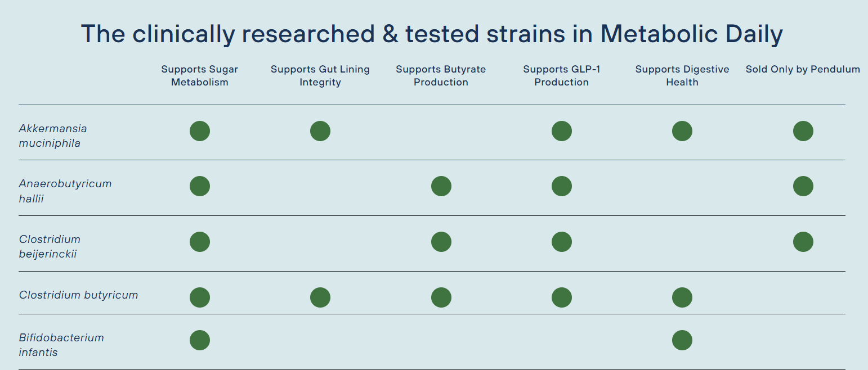Select the Akkermansia muciniphila row label
The width and height of the screenshot is (868, 370).
[x=53, y=136]
